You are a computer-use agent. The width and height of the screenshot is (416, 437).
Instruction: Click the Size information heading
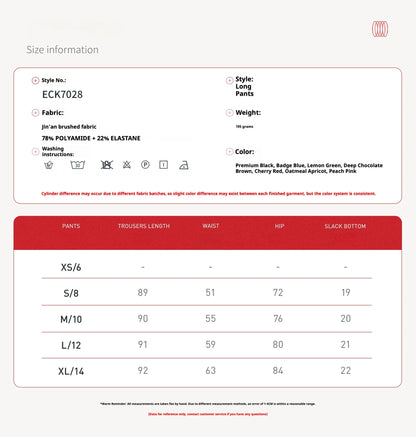click(62, 50)
